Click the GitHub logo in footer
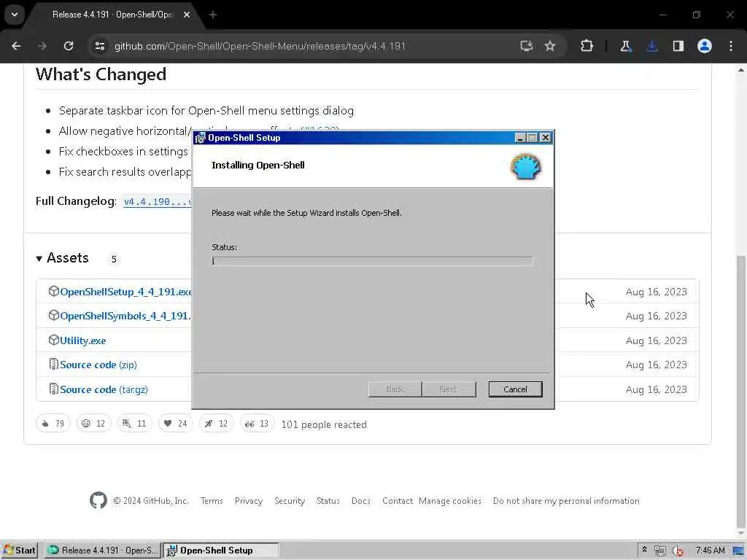This screenshot has width=747, height=560. (98, 500)
